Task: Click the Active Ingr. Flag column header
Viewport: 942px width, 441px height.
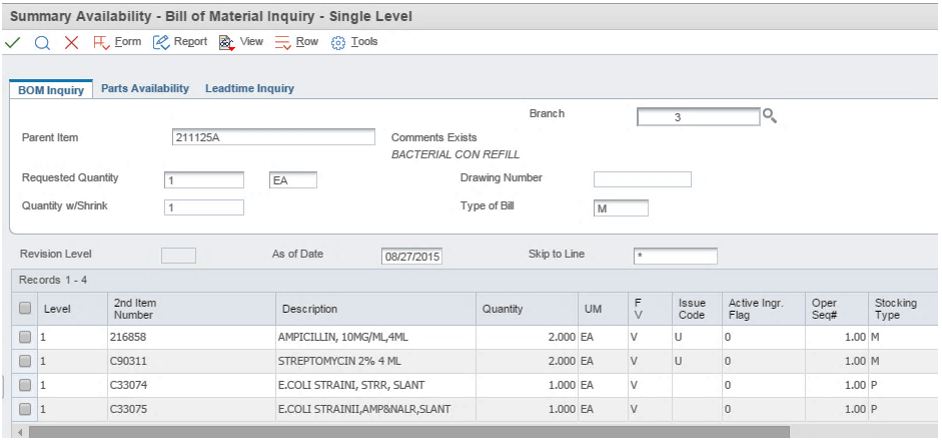Action: [764, 309]
